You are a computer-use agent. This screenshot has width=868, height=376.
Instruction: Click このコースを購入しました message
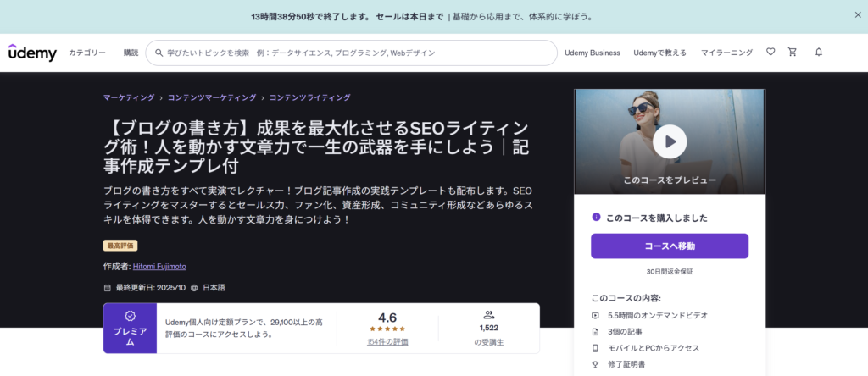coord(657,218)
